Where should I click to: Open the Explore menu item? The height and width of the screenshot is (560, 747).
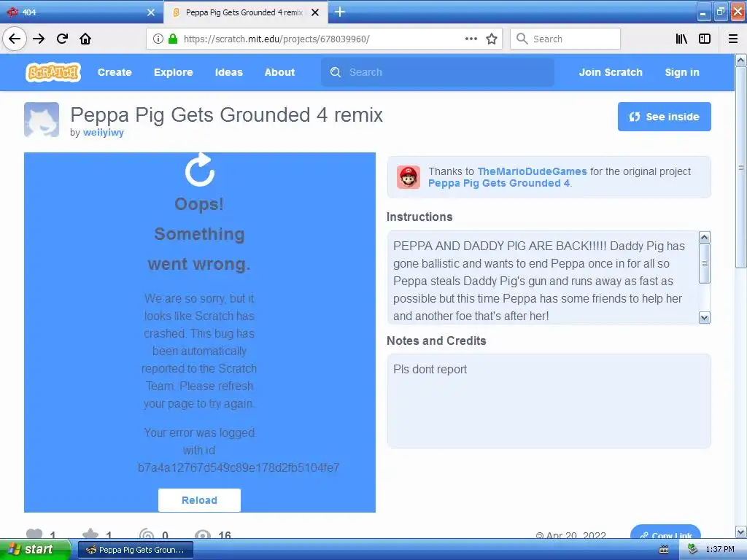[174, 72]
